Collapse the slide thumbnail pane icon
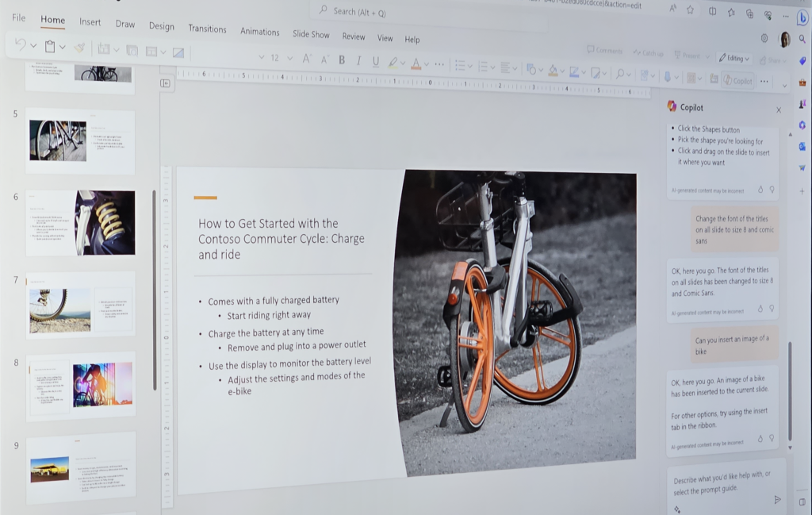Image resolution: width=812 pixels, height=515 pixels. coord(165,83)
